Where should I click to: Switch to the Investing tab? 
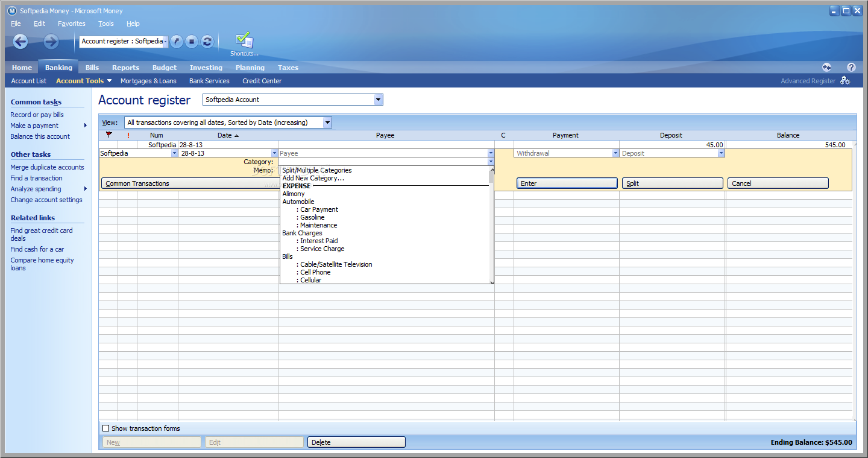[x=206, y=68]
